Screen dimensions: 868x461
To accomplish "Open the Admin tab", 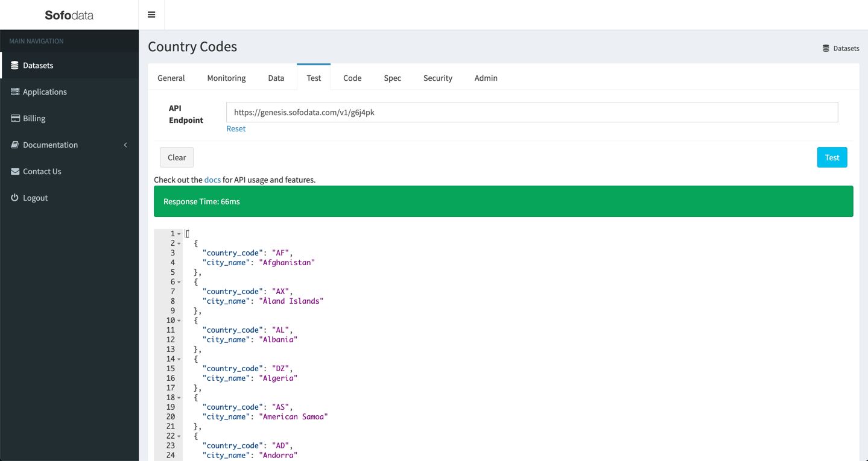I will 486,78.
